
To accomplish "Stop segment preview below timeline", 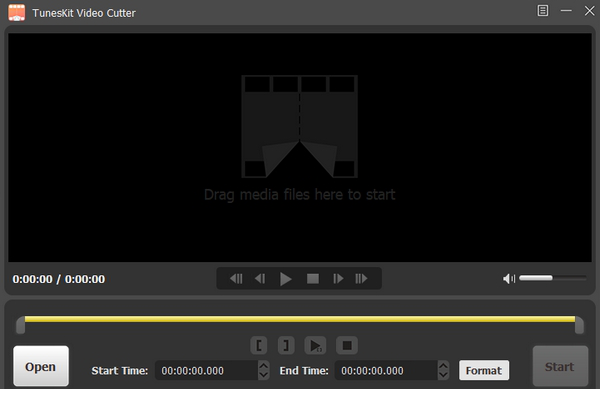I will 347,345.
